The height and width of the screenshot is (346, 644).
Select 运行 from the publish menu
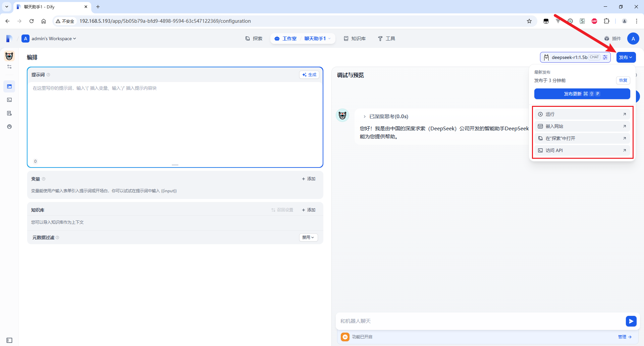point(582,114)
